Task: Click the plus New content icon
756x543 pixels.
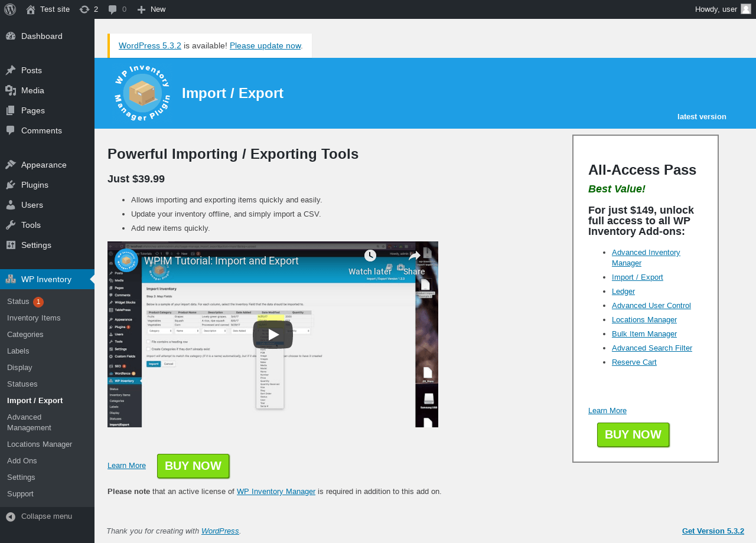Action: 141,9
